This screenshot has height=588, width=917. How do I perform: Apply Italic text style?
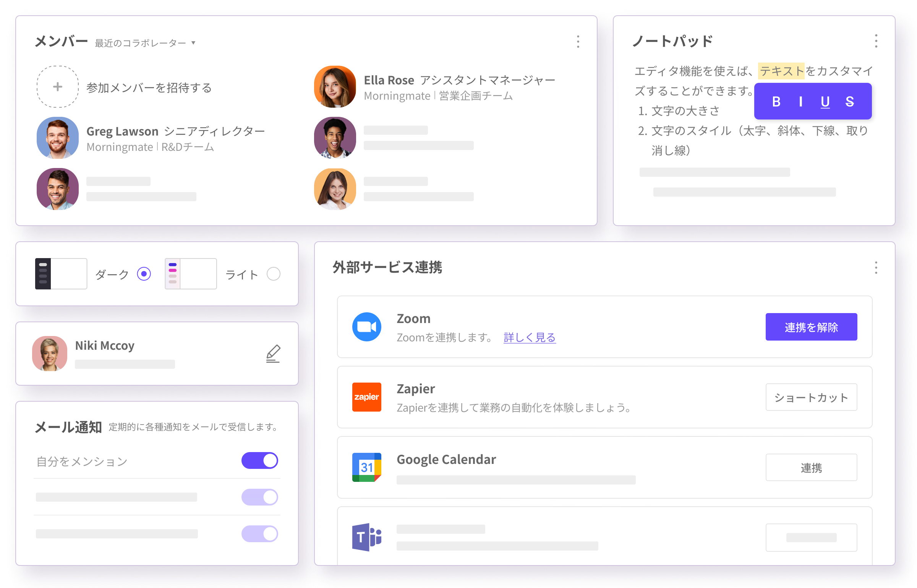(x=800, y=102)
